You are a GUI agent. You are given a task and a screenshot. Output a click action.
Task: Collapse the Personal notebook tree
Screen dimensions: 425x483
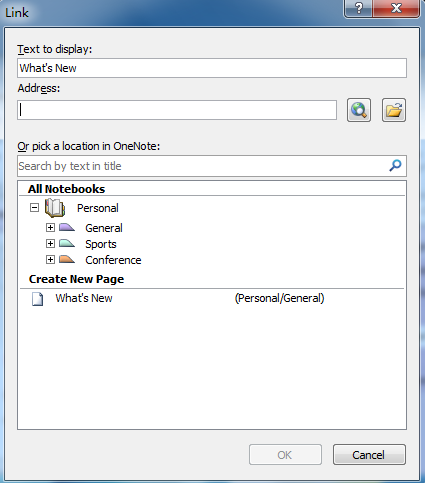click(x=34, y=208)
